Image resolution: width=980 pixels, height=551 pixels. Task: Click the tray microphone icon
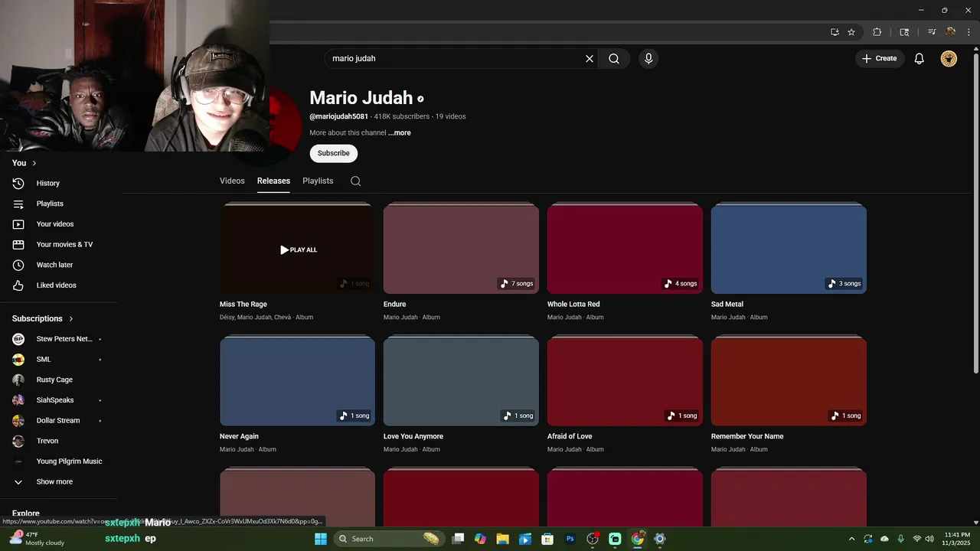tap(900, 539)
